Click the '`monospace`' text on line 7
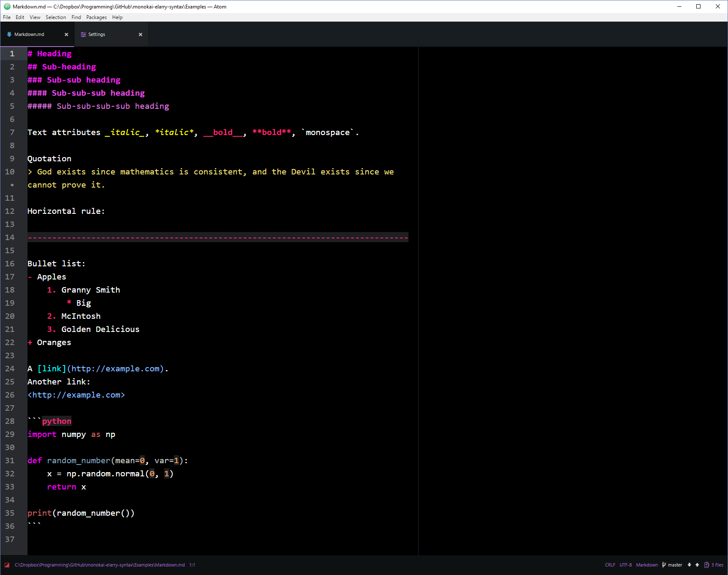The height and width of the screenshot is (575, 728). (328, 133)
